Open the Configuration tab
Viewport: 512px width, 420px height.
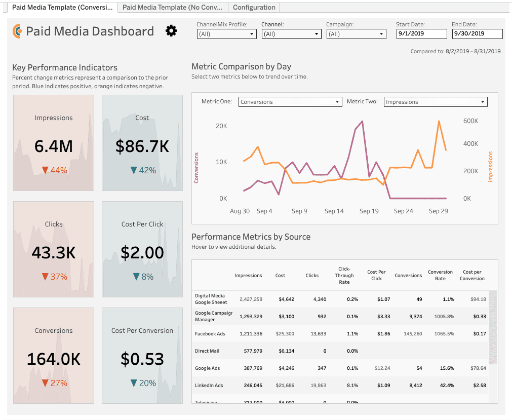coord(254,7)
